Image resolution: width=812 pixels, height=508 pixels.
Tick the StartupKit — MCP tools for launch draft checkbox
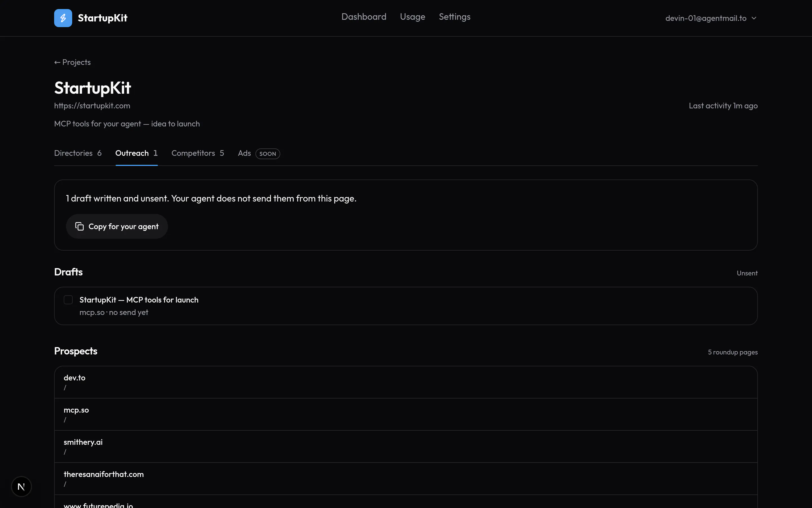coord(68,300)
